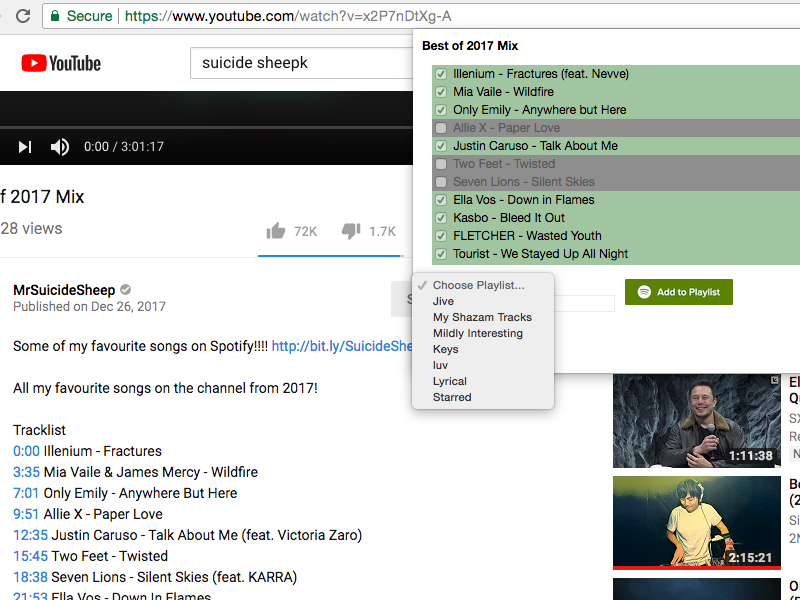Uncheck Only Emily - Anywhere but Here checkbox

click(441, 110)
